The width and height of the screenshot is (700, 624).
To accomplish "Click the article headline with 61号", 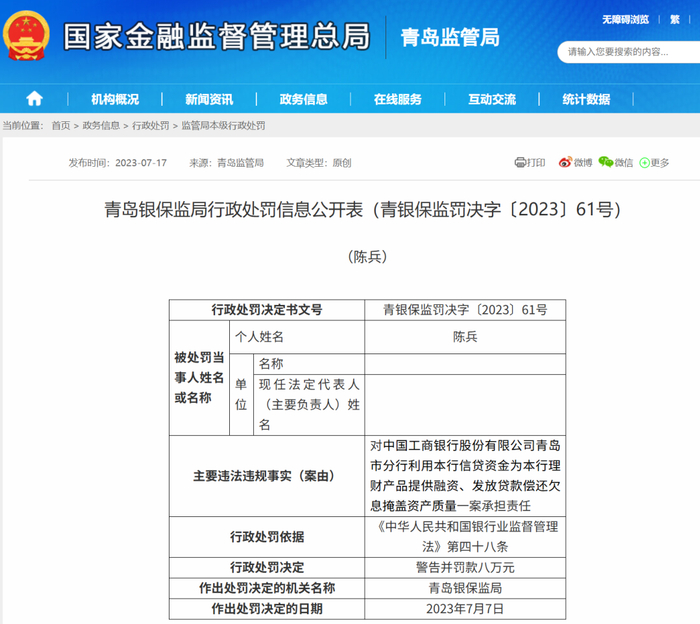I will [x=362, y=209].
